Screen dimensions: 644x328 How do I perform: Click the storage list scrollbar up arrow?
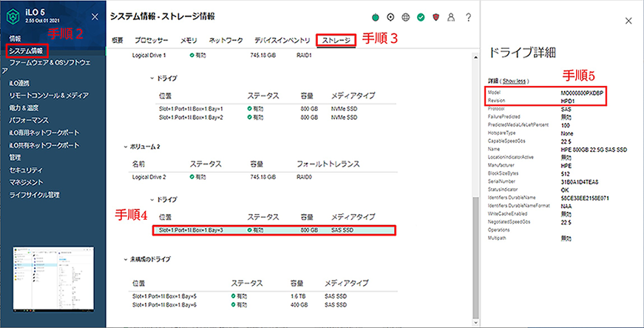pos(475,58)
